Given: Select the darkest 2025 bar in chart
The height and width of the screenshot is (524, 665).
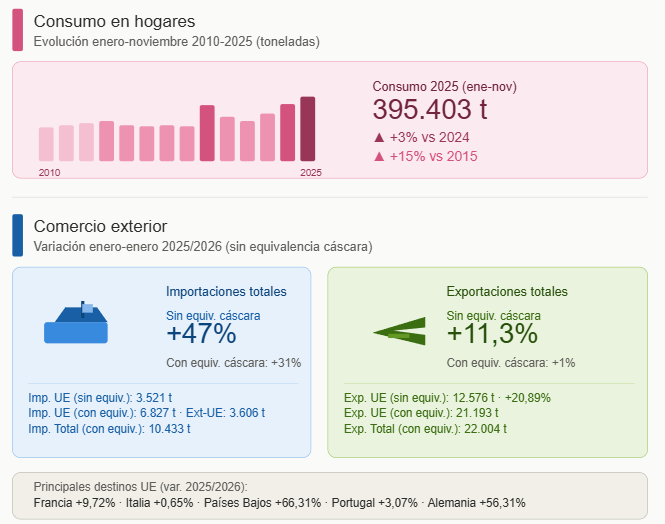Looking at the screenshot, I should [308, 128].
